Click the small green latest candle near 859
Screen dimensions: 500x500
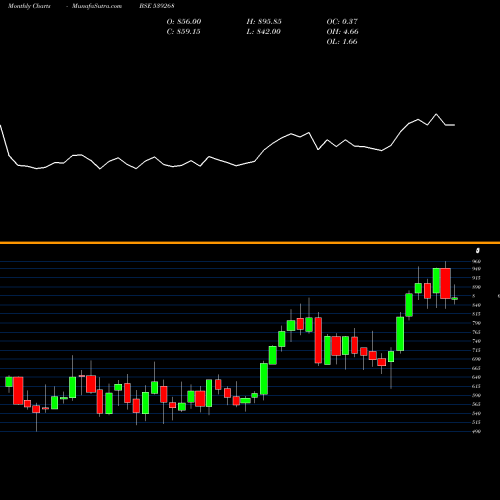(455, 299)
